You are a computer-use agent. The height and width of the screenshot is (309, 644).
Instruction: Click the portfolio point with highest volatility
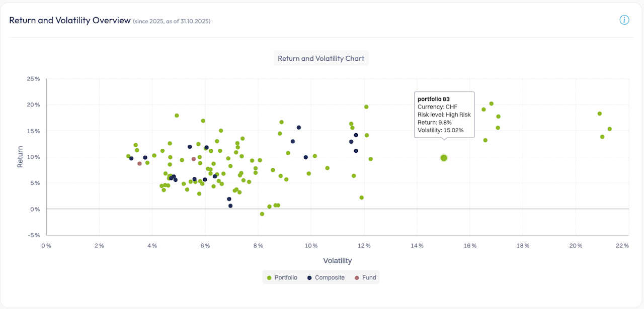click(609, 129)
